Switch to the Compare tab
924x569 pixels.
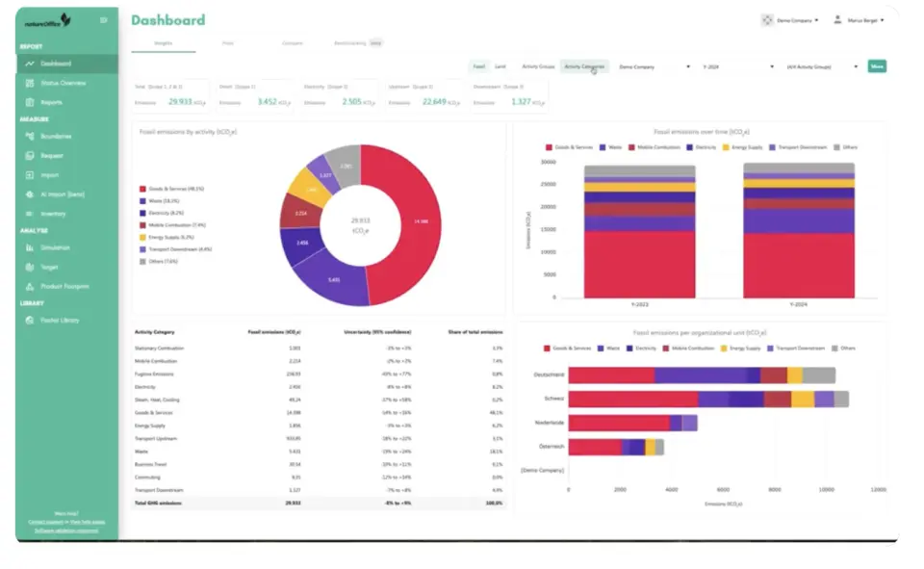coord(292,43)
